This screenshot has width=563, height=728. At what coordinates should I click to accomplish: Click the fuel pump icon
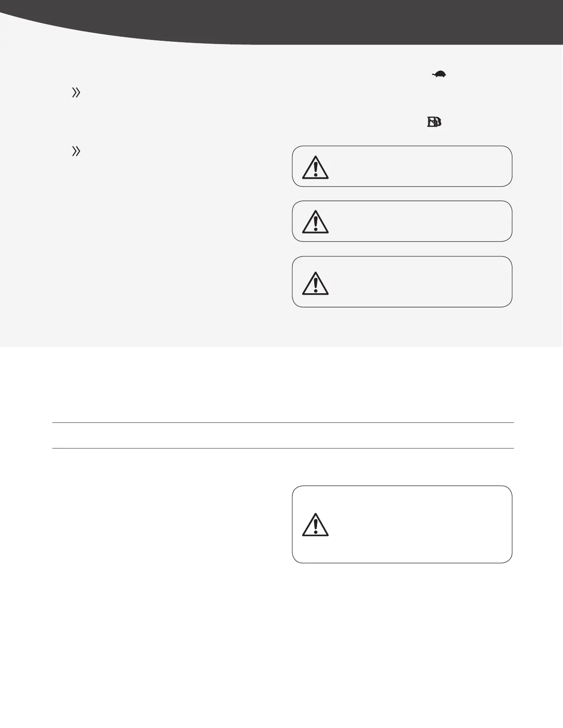coord(434,122)
